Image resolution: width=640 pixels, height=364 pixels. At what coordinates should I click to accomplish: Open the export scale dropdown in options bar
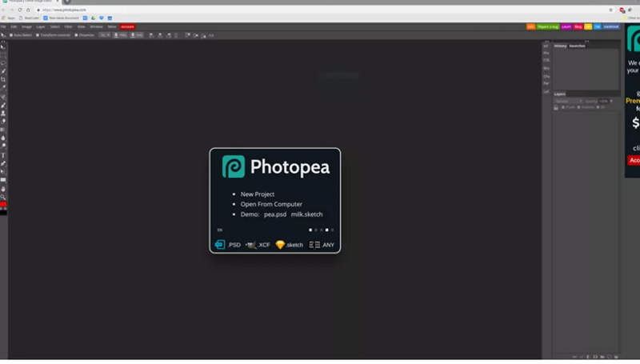(105, 35)
